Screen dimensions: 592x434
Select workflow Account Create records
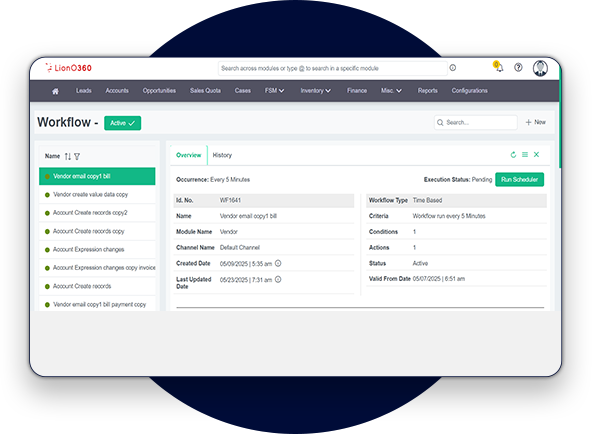(97, 286)
